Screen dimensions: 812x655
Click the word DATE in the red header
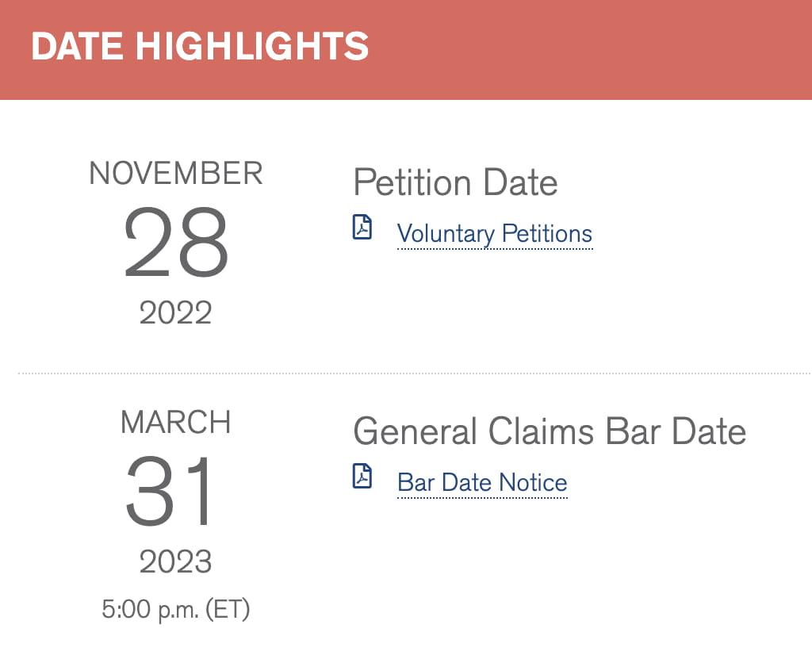tap(77, 47)
